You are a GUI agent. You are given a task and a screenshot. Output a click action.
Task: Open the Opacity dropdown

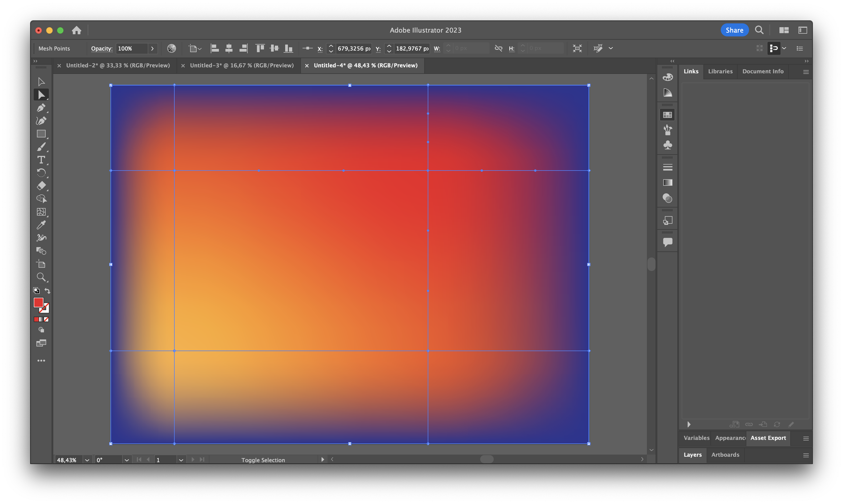(x=152, y=48)
